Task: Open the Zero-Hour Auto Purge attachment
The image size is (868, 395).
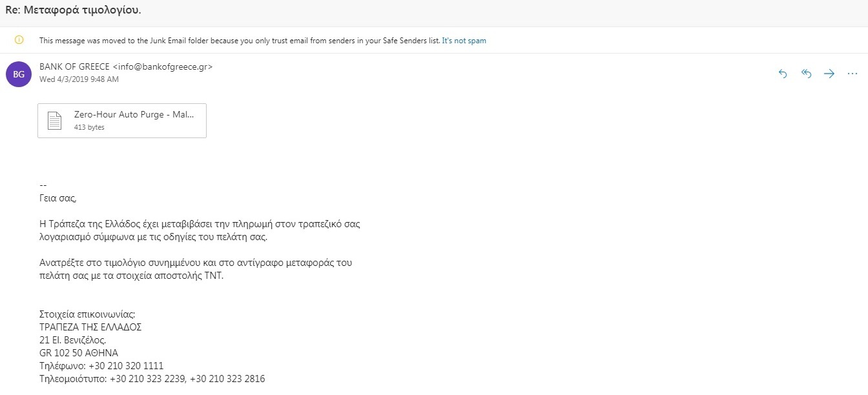Action: 134,114
